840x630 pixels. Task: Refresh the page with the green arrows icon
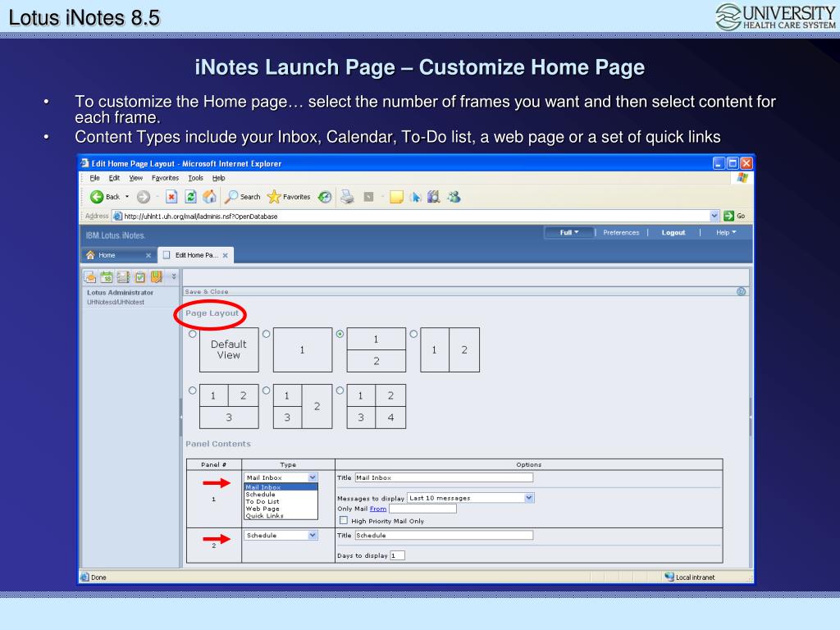[190, 197]
